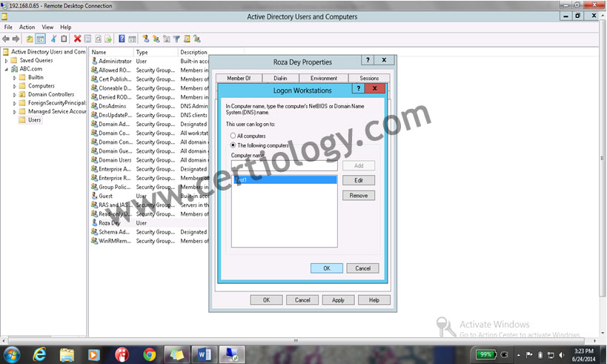Click the Remove button

(359, 196)
